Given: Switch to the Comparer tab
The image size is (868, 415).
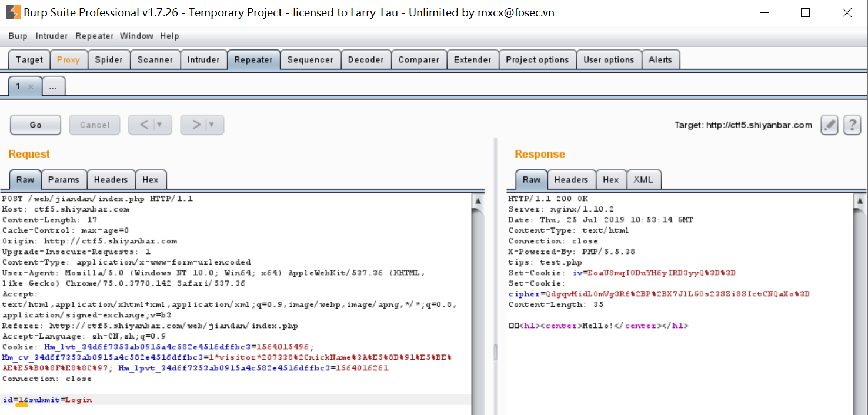Looking at the screenshot, I should [x=419, y=60].
